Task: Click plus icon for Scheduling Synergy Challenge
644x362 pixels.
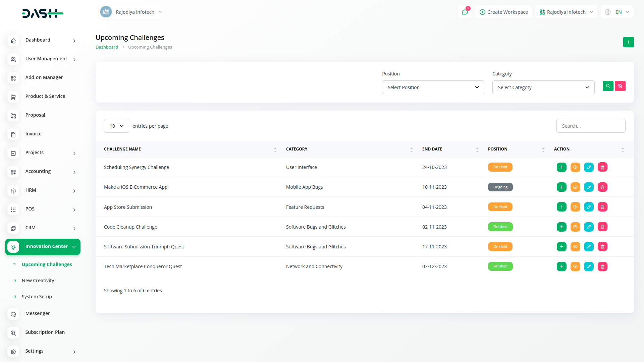Action: coord(561,167)
